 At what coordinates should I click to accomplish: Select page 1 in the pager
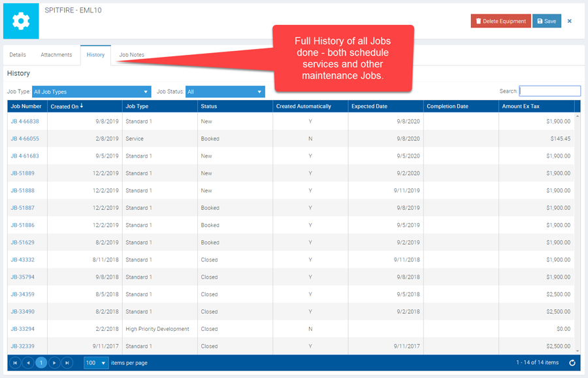tap(41, 363)
